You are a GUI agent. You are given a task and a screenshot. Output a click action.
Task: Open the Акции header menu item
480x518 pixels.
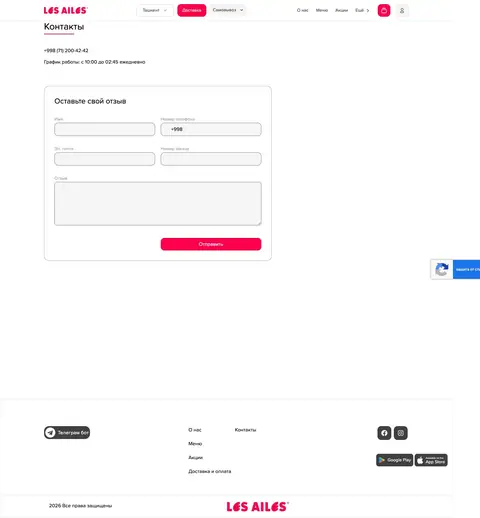coord(341,10)
